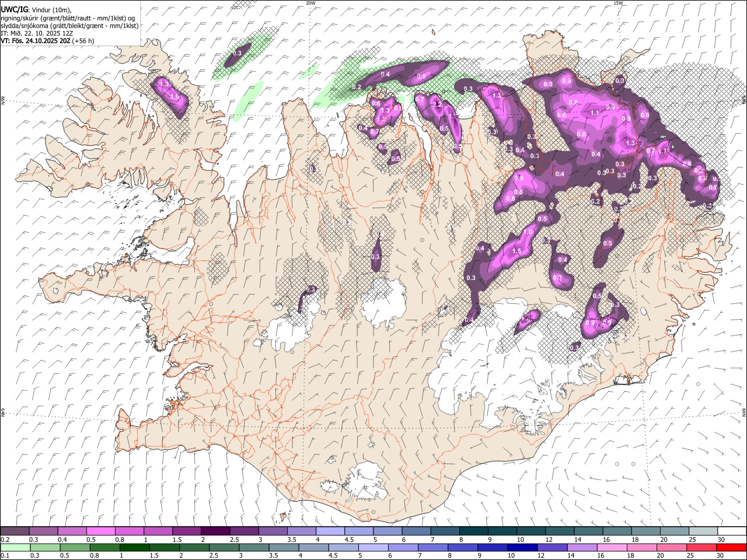
Task: Click the '1.1' precipitation value on the map
Action: 596,113
